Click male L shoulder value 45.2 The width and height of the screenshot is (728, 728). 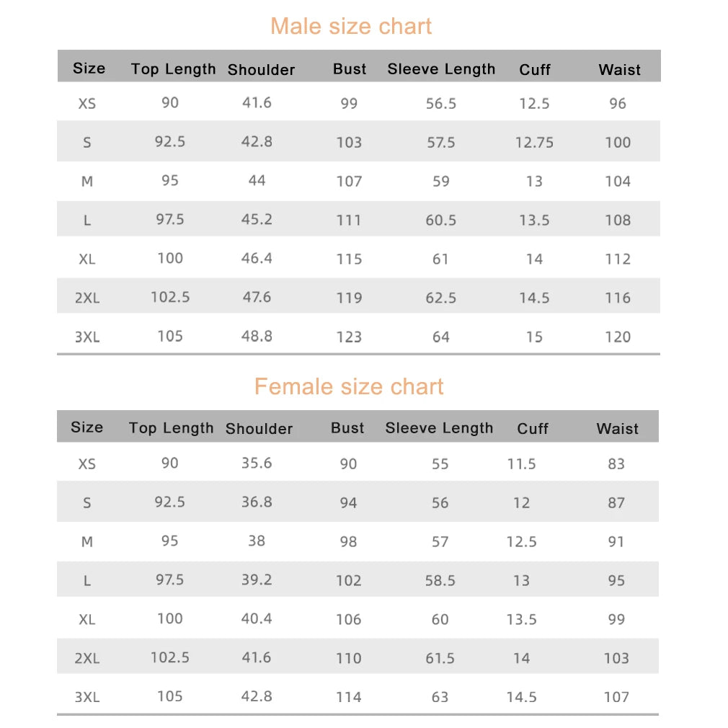coord(257,219)
